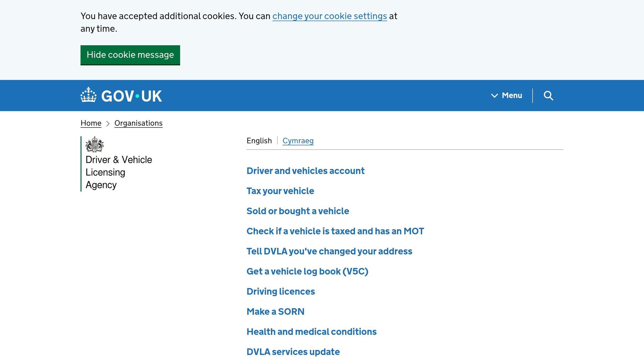The height and width of the screenshot is (362, 644).
Task: Select Make a SORN
Action: pos(275,311)
